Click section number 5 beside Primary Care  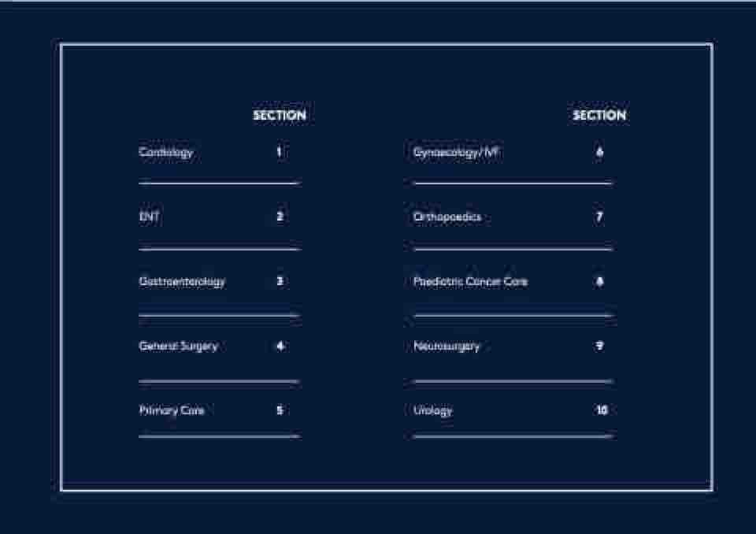280,410
